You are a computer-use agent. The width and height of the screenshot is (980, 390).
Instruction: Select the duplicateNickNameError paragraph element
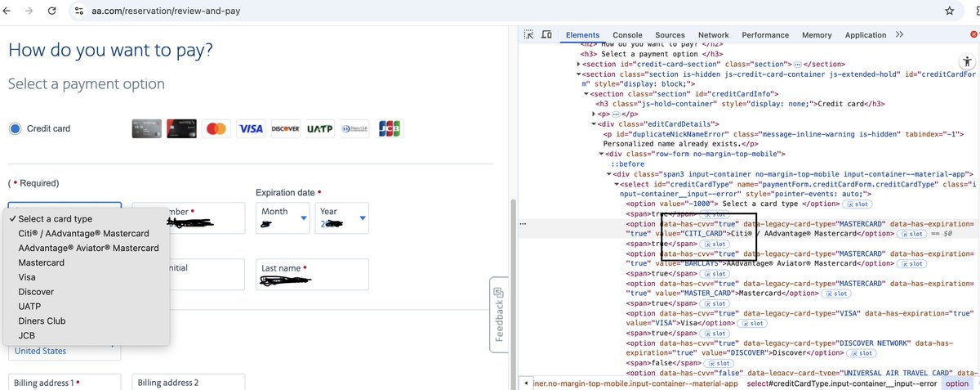[783, 138]
